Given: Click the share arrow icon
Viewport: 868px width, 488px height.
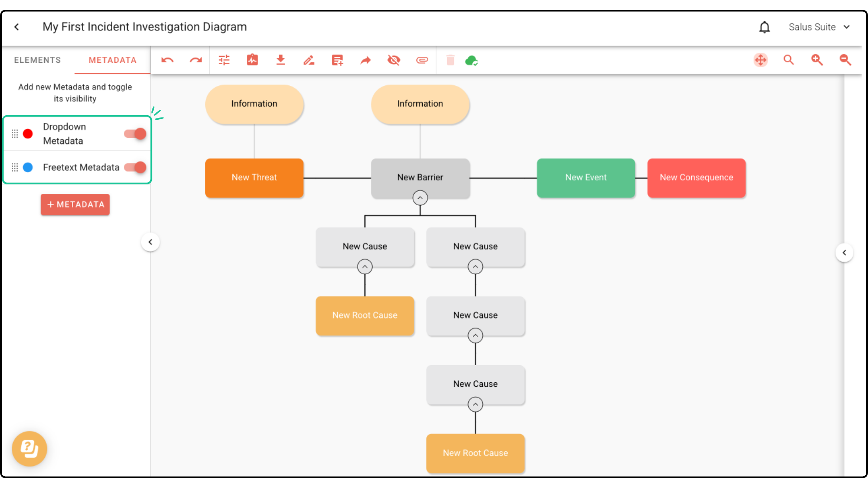Looking at the screenshot, I should pyautogui.click(x=365, y=60).
